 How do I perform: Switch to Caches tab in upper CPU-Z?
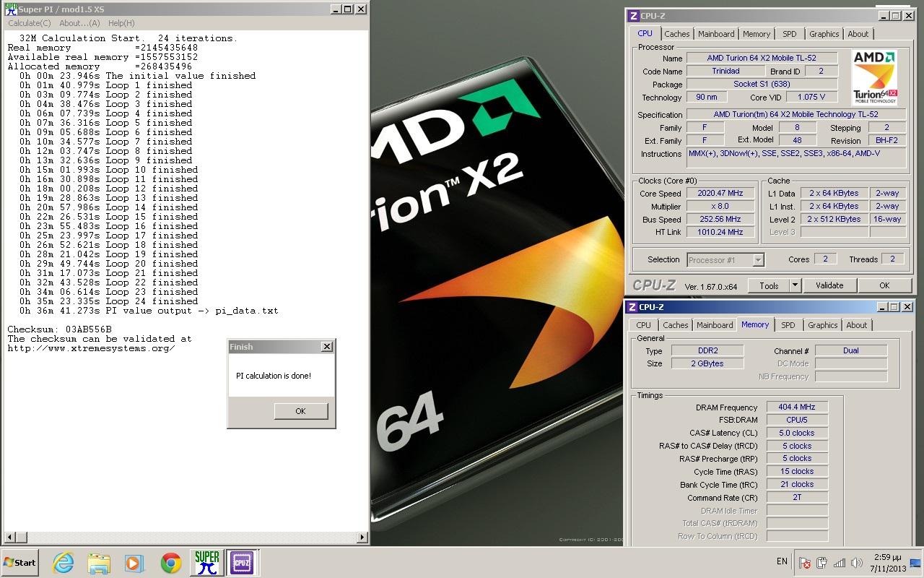(677, 34)
